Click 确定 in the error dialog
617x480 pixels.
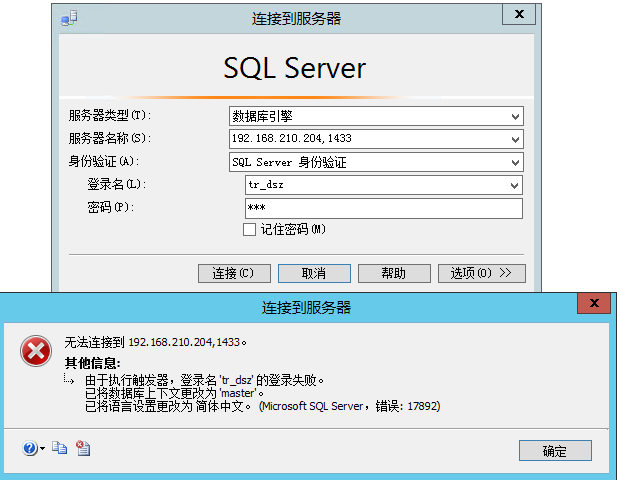[555, 450]
